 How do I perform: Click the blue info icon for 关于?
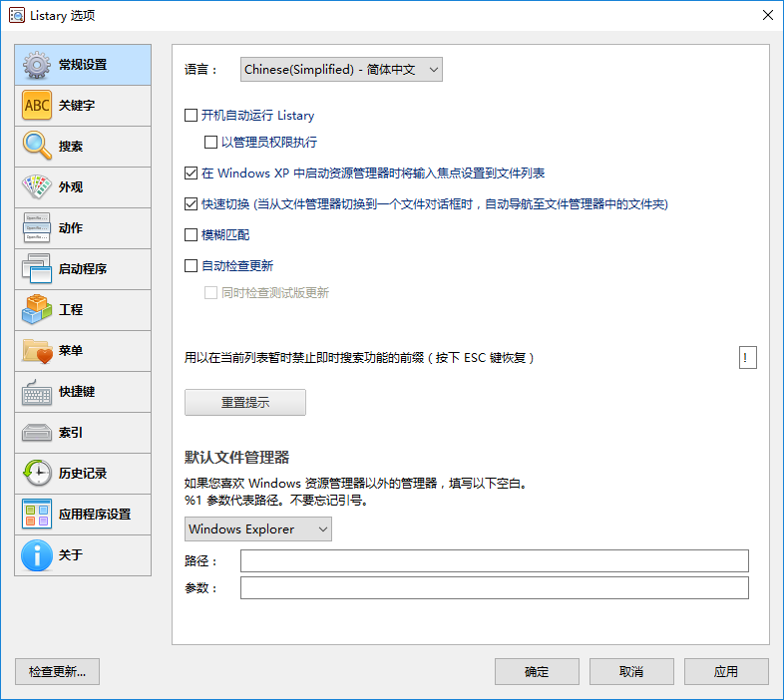37,555
